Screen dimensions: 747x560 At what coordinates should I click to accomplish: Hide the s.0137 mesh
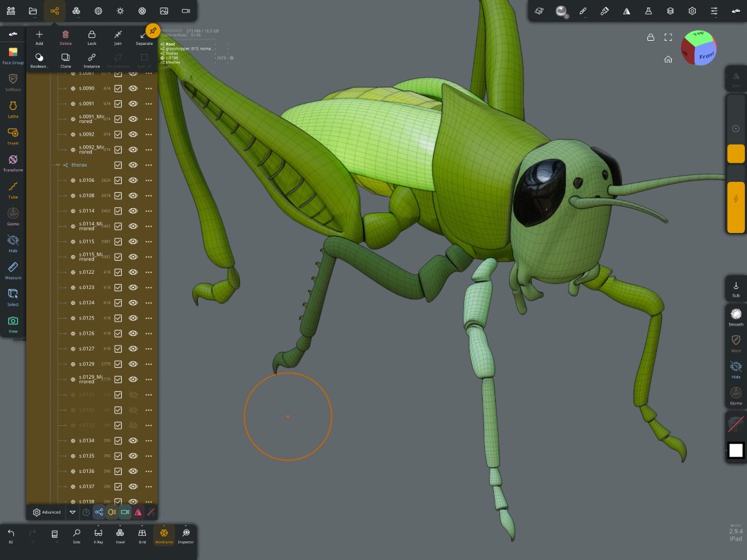click(x=133, y=486)
